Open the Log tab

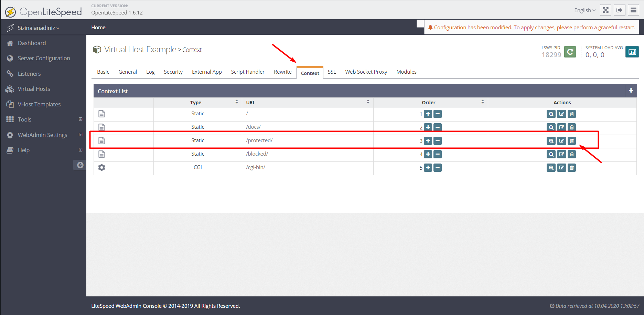(150, 72)
